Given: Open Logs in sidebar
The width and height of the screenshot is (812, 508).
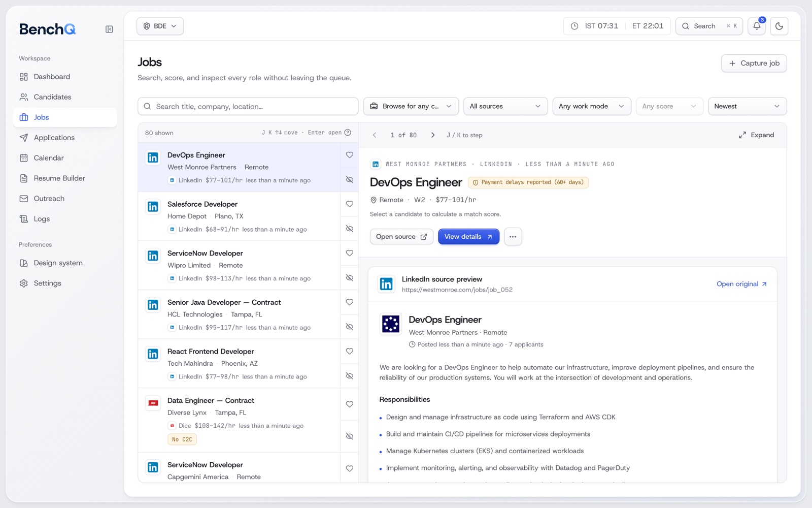Looking at the screenshot, I should tap(65, 219).
